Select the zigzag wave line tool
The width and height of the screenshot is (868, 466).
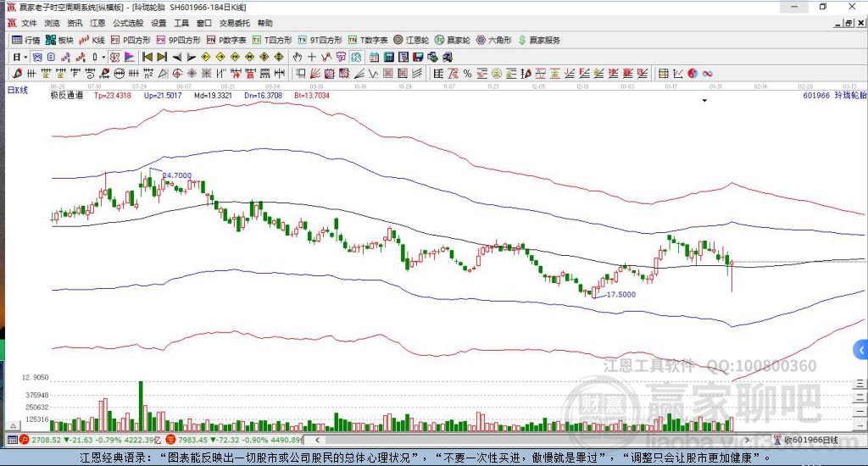(373, 74)
